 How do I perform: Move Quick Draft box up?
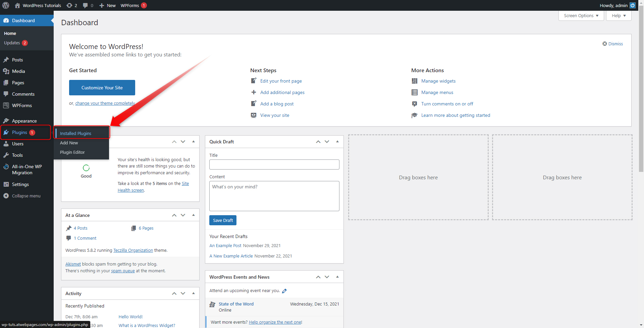click(x=318, y=142)
